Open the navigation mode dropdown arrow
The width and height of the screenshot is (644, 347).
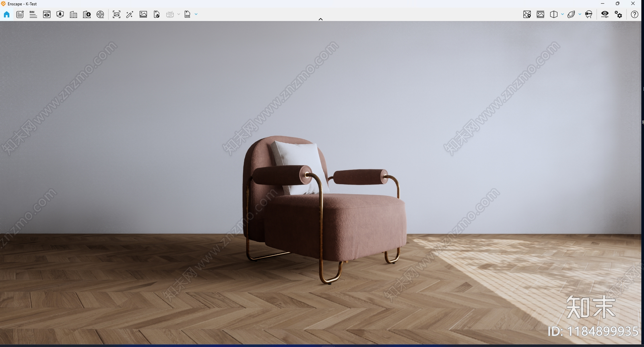tap(580, 14)
